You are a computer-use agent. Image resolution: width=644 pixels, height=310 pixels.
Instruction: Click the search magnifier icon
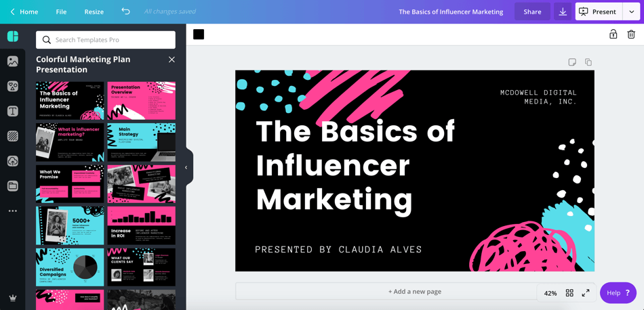click(47, 40)
